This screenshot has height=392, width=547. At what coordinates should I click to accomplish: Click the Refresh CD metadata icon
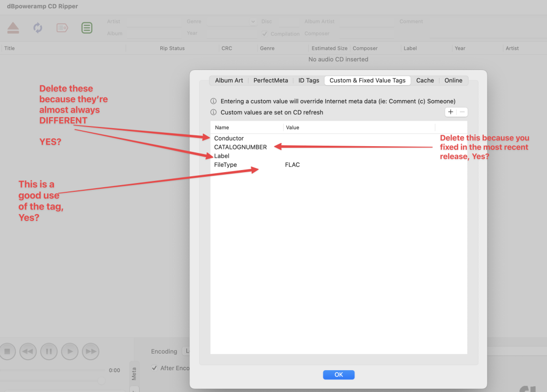[38, 28]
